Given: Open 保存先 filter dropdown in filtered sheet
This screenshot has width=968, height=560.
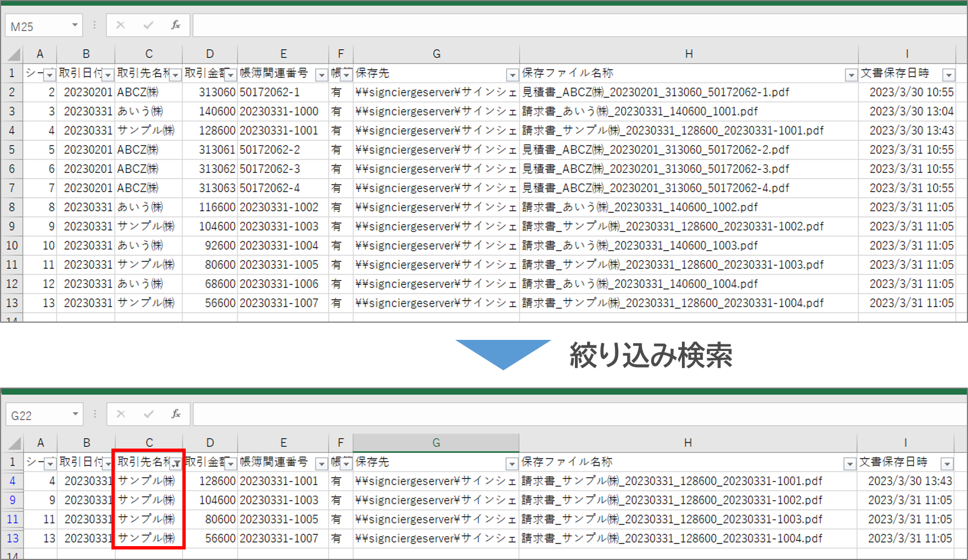Looking at the screenshot, I should (x=512, y=464).
